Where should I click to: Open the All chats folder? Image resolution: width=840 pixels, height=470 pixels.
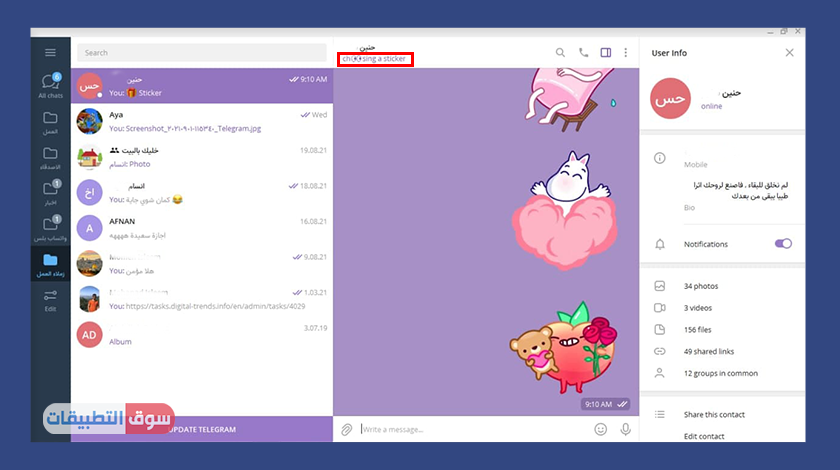pyautogui.click(x=50, y=86)
